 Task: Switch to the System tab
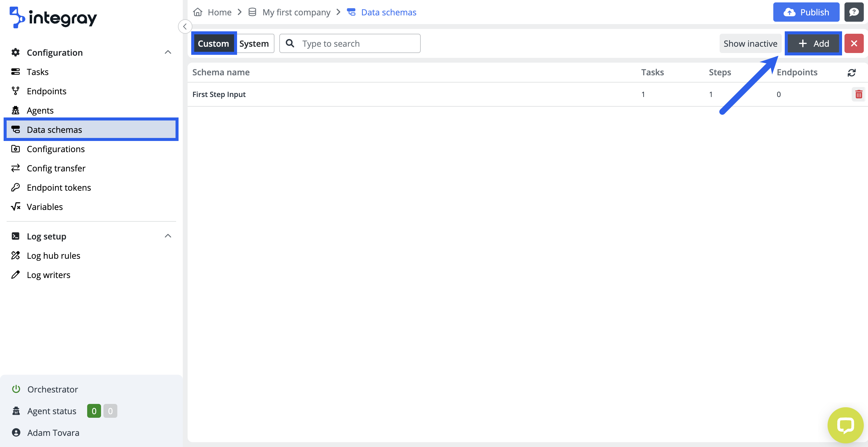[x=254, y=43]
